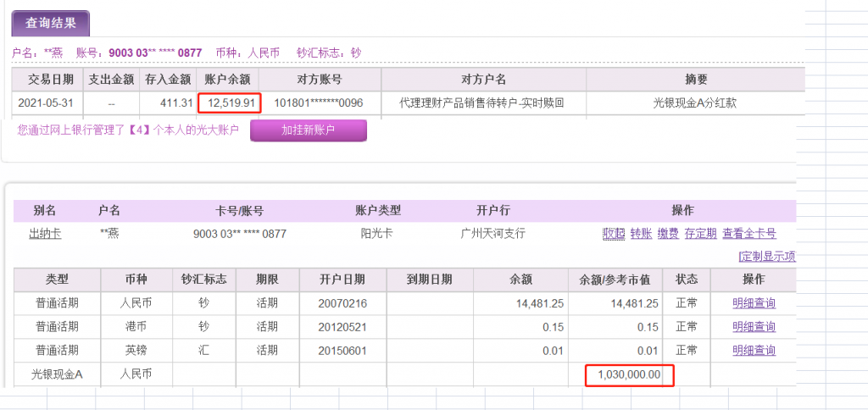The width and height of the screenshot is (868, 410).
Task: Click the 到期日期 column header
Action: [430, 280]
